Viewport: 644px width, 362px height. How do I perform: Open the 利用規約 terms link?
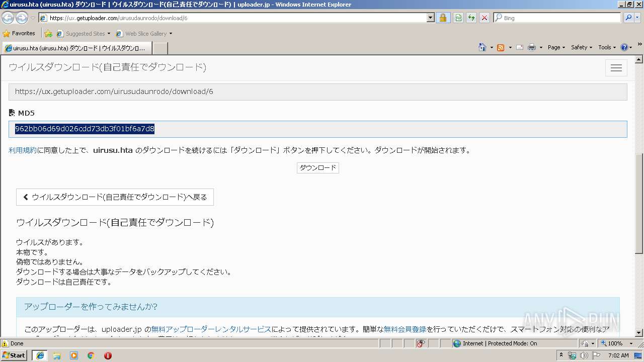point(23,150)
